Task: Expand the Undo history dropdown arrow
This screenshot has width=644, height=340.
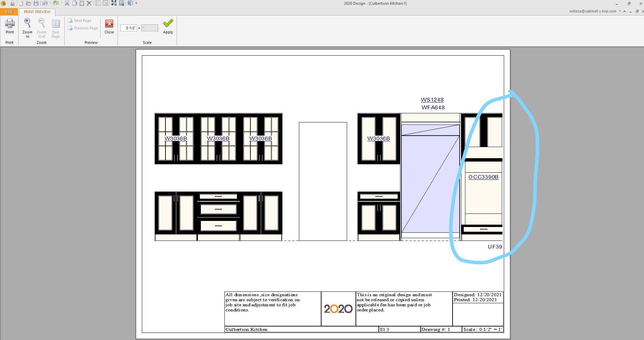Action: coord(50,3)
